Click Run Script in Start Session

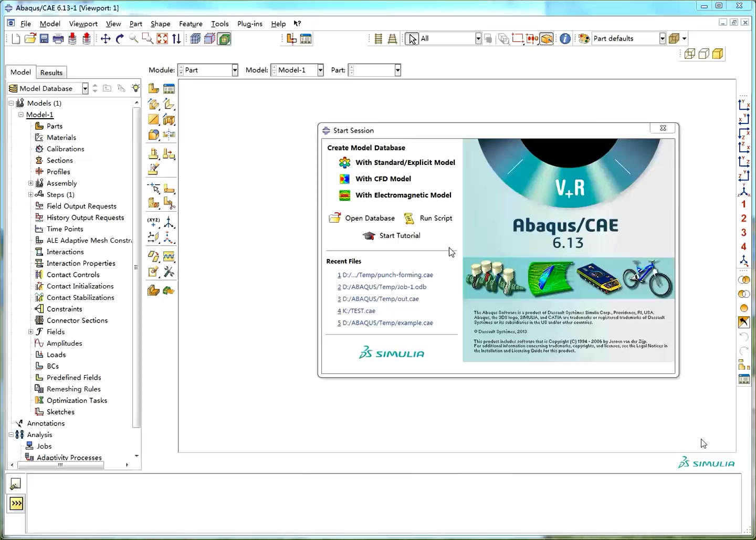[x=428, y=218]
